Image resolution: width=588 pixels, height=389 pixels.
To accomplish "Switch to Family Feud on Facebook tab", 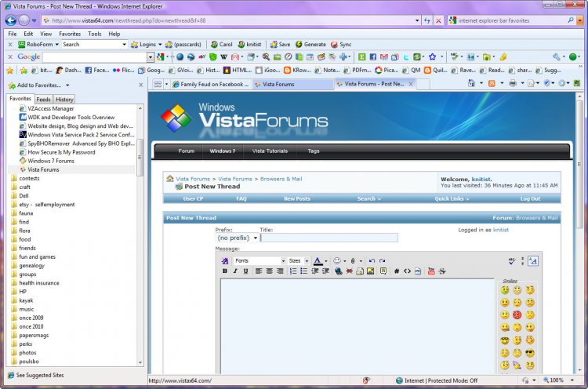I will coord(211,85).
